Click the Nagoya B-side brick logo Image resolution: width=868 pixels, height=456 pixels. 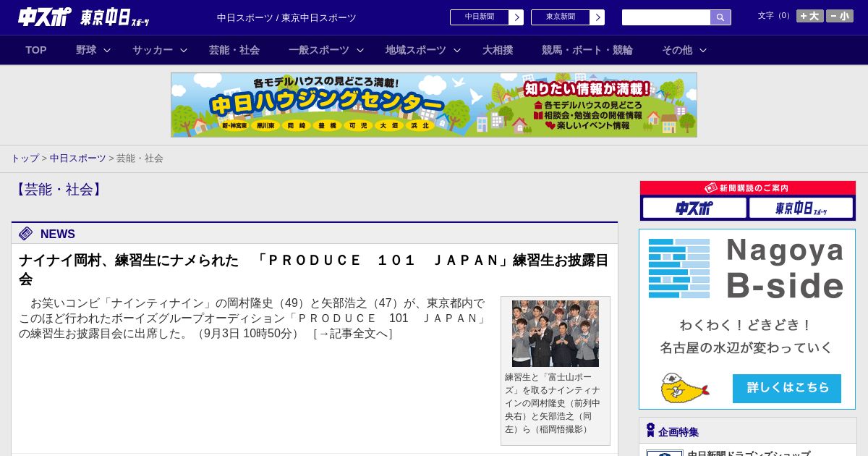click(x=679, y=268)
